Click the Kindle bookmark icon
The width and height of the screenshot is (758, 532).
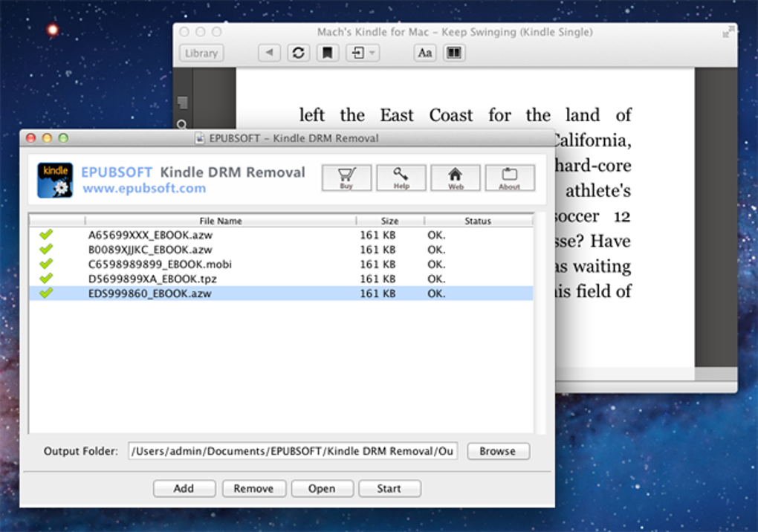point(327,53)
